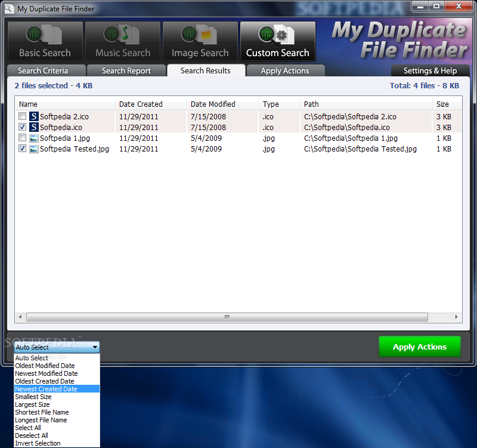Click the green Apply Actions button
The width and height of the screenshot is (477, 448).
point(420,347)
